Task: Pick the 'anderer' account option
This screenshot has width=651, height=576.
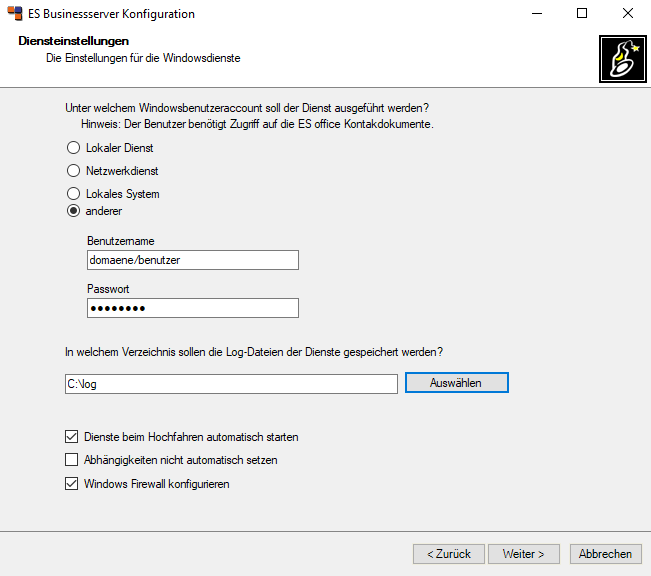Action: pos(73,211)
